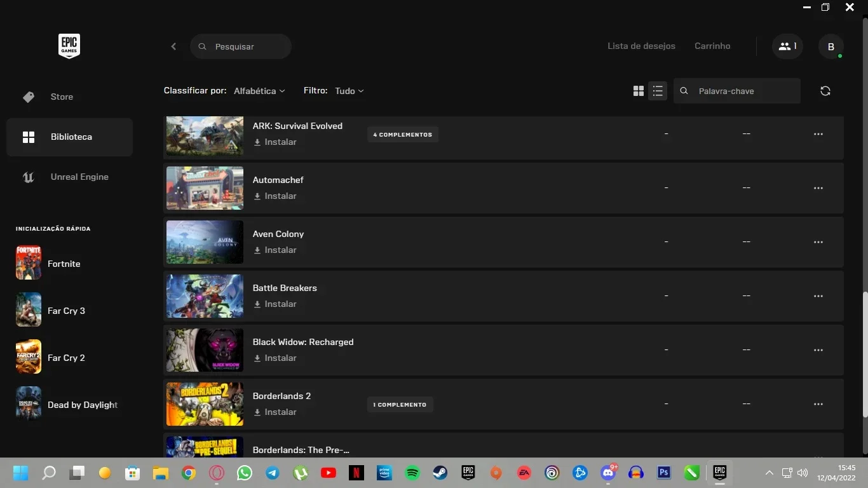Open the profile avatar B menu

(x=831, y=46)
